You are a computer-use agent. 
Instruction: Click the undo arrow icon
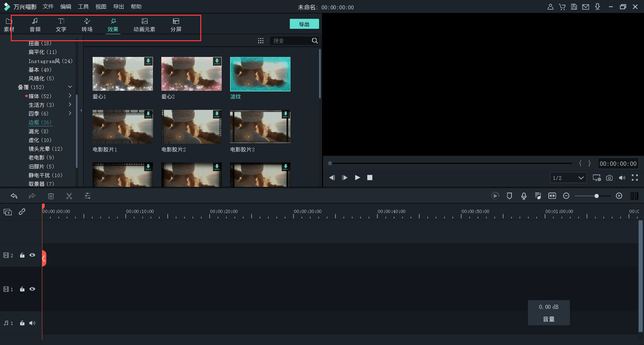(14, 196)
